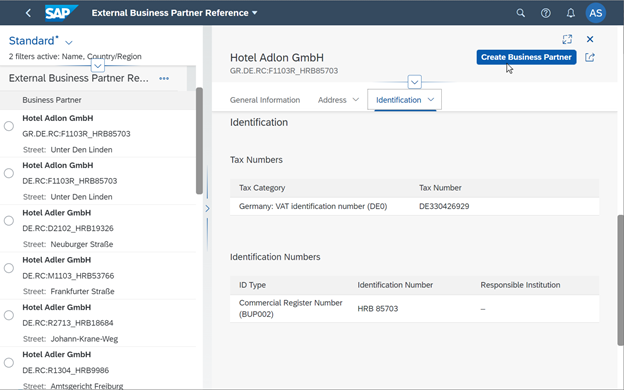This screenshot has width=624, height=390.
Task: Click Identification Number column header
Action: click(x=395, y=285)
